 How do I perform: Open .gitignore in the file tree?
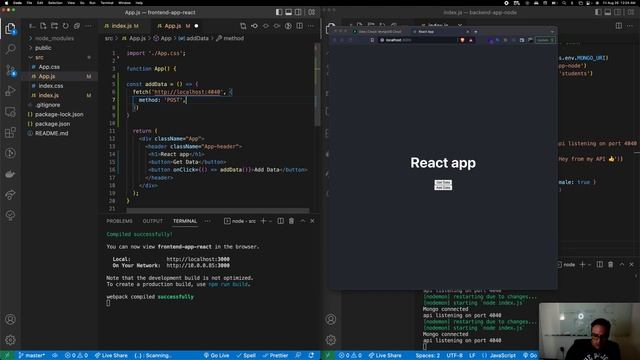(48, 105)
